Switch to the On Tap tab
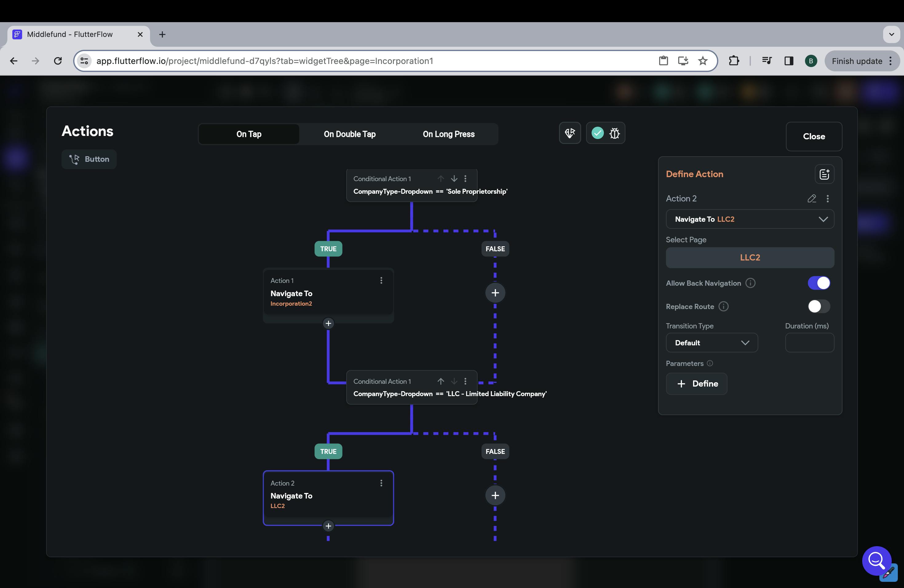 click(249, 134)
